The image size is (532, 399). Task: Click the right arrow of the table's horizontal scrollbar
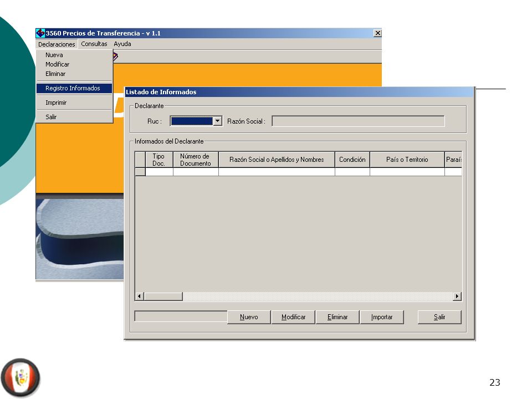click(457, 296)
